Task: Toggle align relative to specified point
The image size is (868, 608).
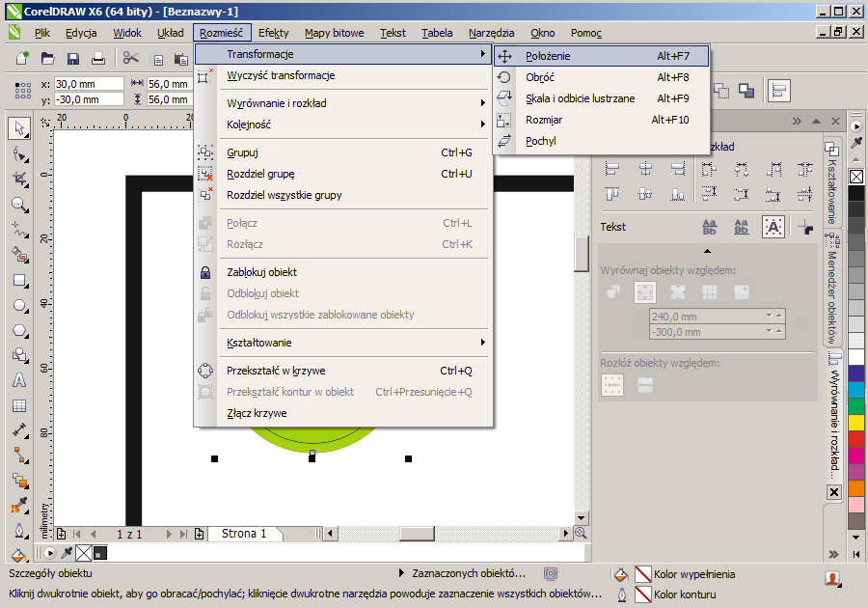Action: click(742, 291)
